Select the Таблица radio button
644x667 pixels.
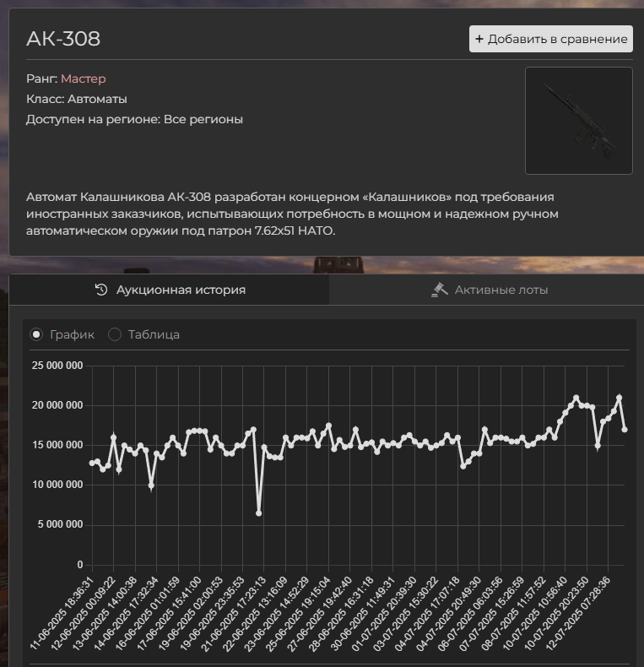click(x=115, y=335)
